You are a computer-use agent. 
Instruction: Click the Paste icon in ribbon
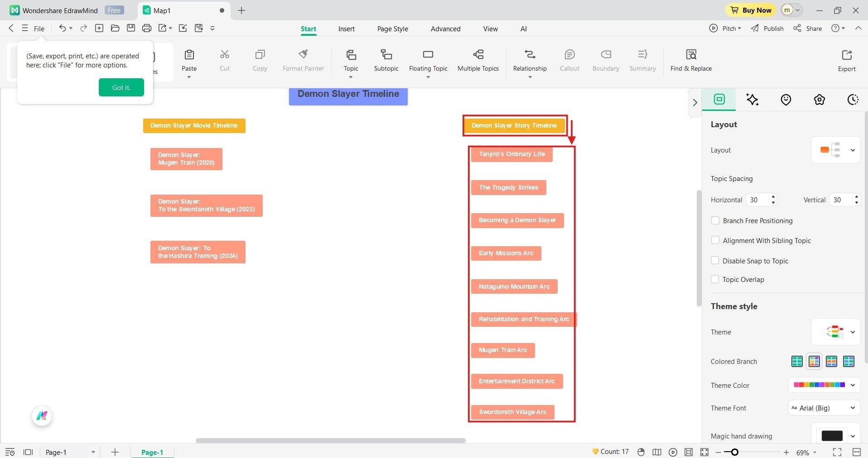tap(189, 55)
